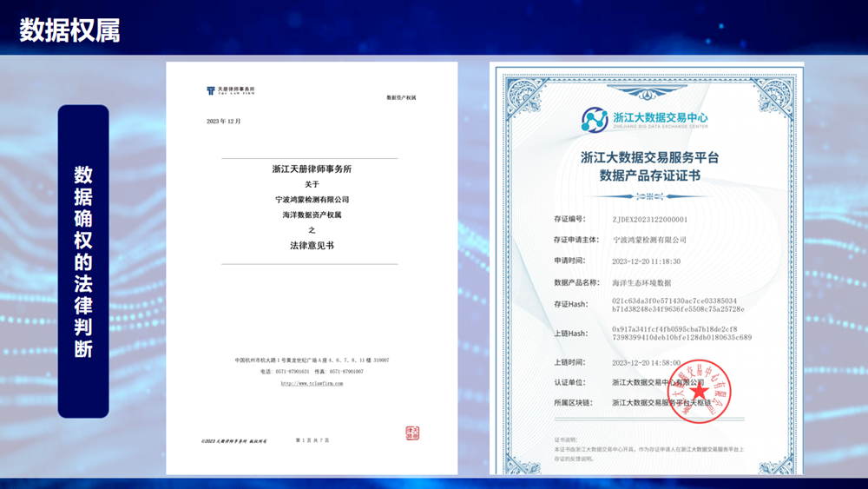Viewport: 868px width, 489px height.
Task: Select the title 法律意见书
Action: (312, 245)
